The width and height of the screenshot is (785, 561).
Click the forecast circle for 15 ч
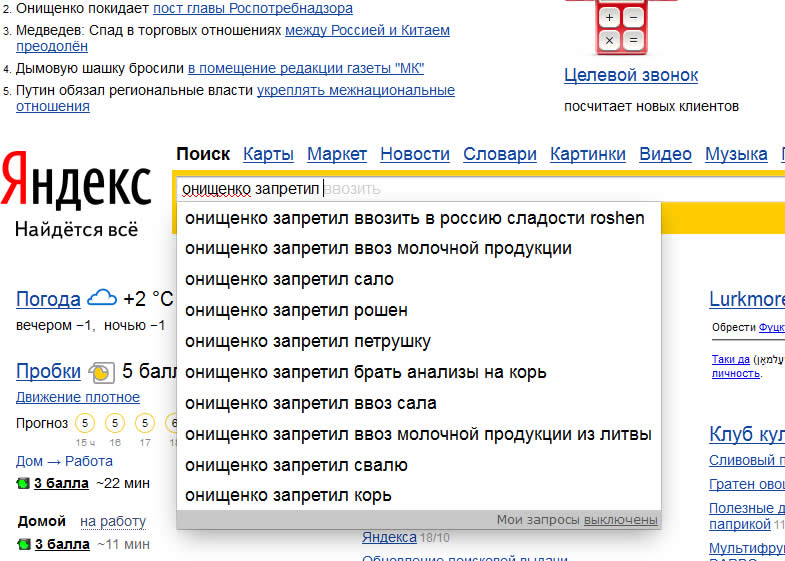[x=84, y=423]
